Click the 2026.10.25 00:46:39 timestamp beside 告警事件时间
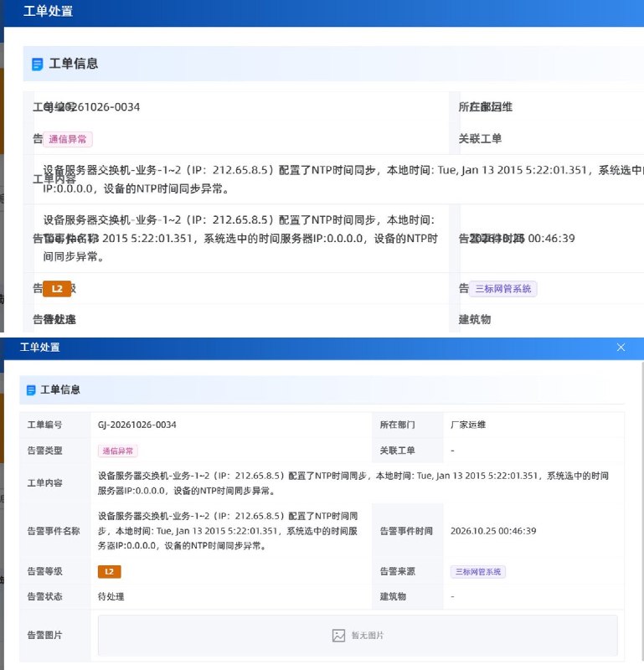 (493, 531)
